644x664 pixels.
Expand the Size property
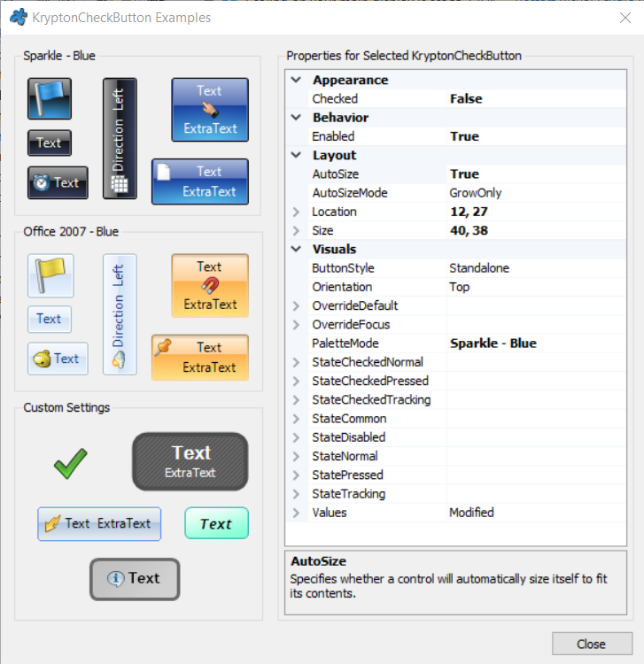(296, 230)
